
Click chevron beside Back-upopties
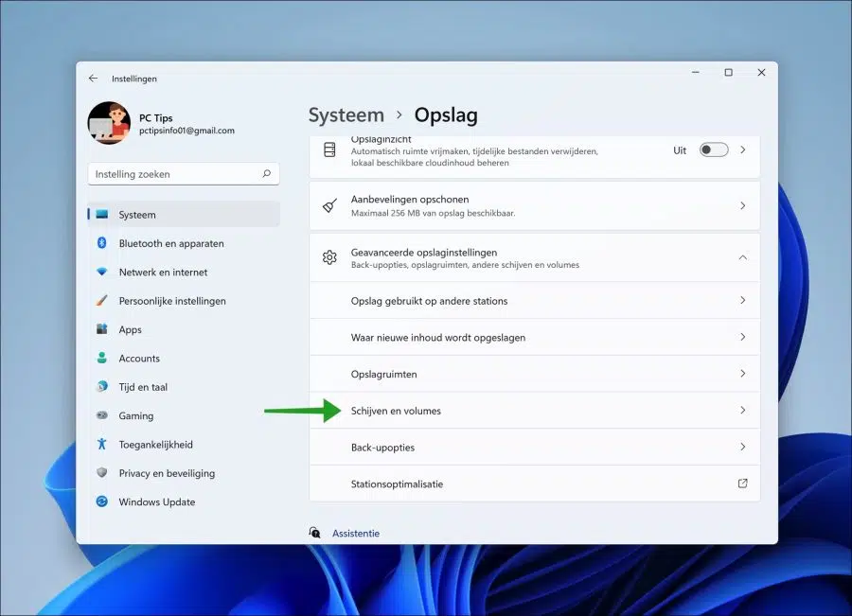(743, 447)
